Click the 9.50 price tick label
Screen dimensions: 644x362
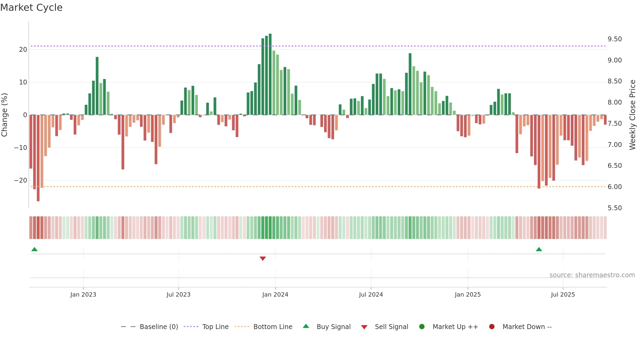(615, 39)
